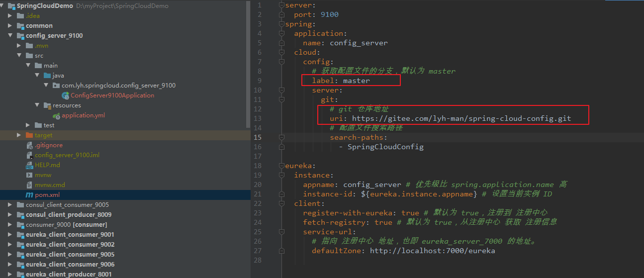
Task: Click 'fetch-registry: true' on line 24
Action: [x=348, y=222]
